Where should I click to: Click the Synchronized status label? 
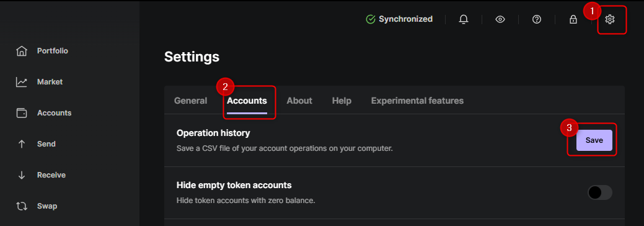coord(405,19)
